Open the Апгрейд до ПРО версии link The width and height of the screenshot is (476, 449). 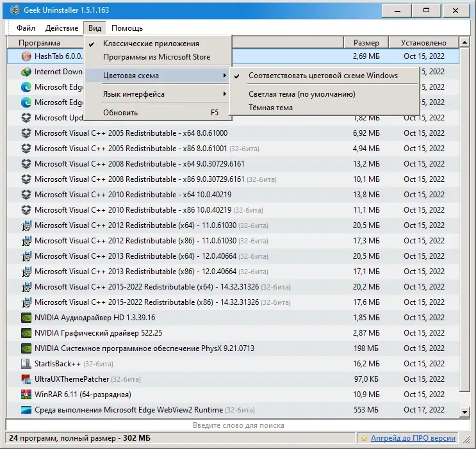point(413,438)
